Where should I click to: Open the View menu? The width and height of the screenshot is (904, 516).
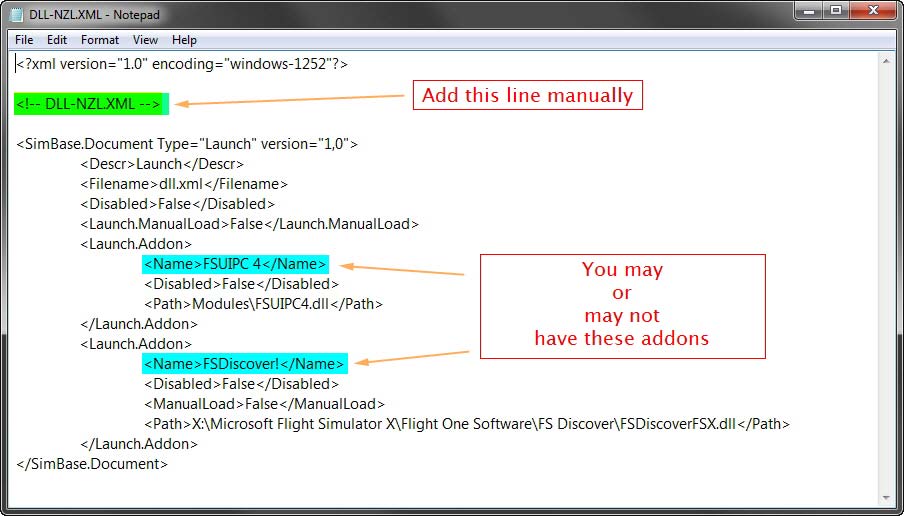click(146, 40)
